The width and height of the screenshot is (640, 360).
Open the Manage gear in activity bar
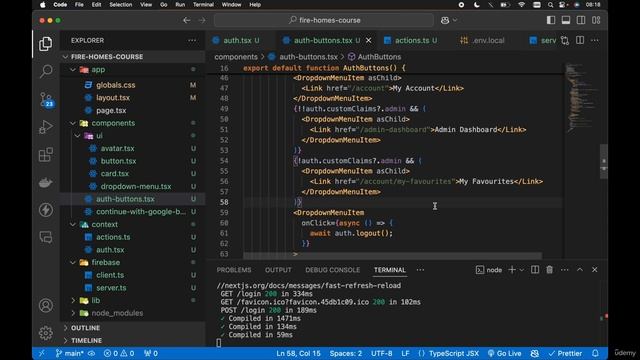(x=46, y=333)
